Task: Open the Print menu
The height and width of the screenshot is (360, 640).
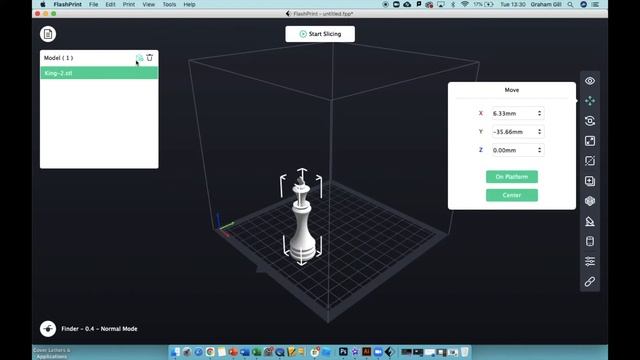Action: click(x=129, y=4)
